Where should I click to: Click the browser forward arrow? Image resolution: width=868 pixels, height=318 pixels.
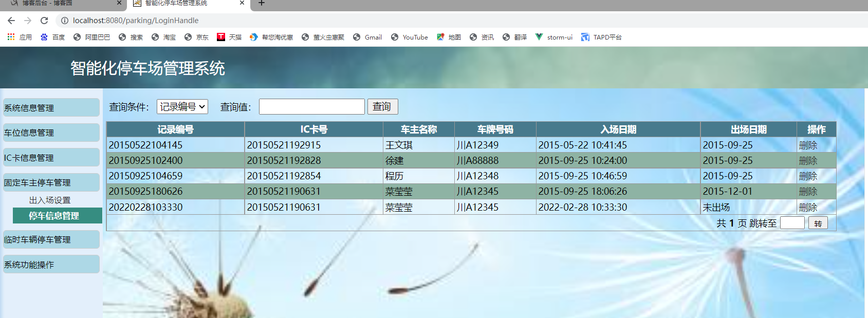[x=28, y=21]
